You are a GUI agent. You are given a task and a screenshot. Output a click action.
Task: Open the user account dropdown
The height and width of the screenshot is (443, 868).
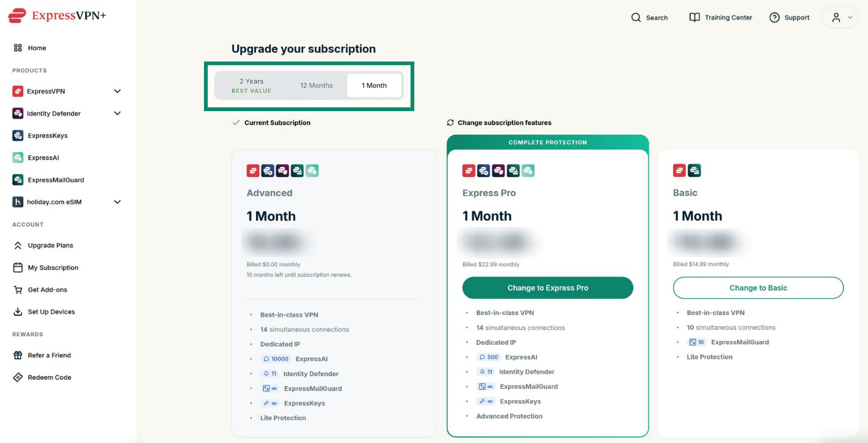(x=840, y=17)
